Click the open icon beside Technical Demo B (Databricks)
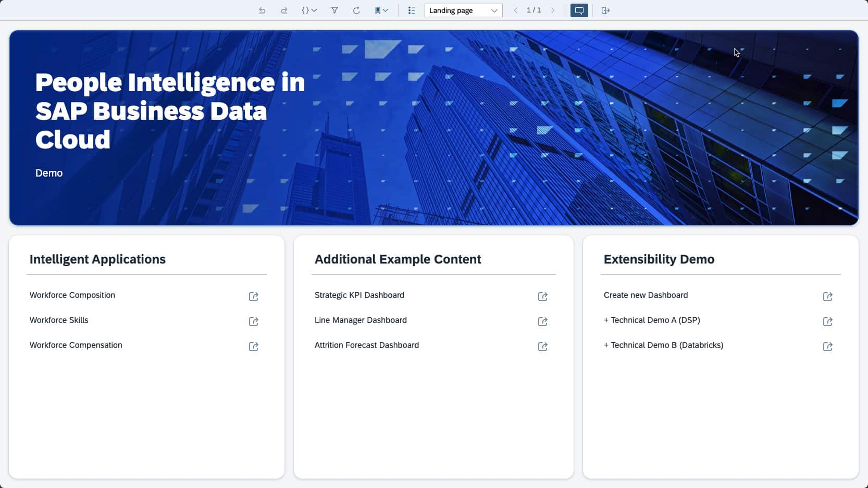Viewport: 868px width, 488px height. (x=828, y=346)
